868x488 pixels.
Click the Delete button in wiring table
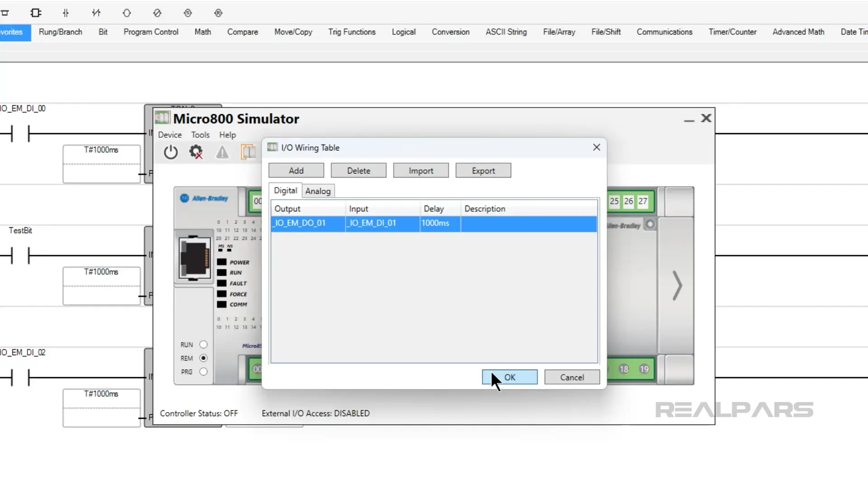coord(359,171)
